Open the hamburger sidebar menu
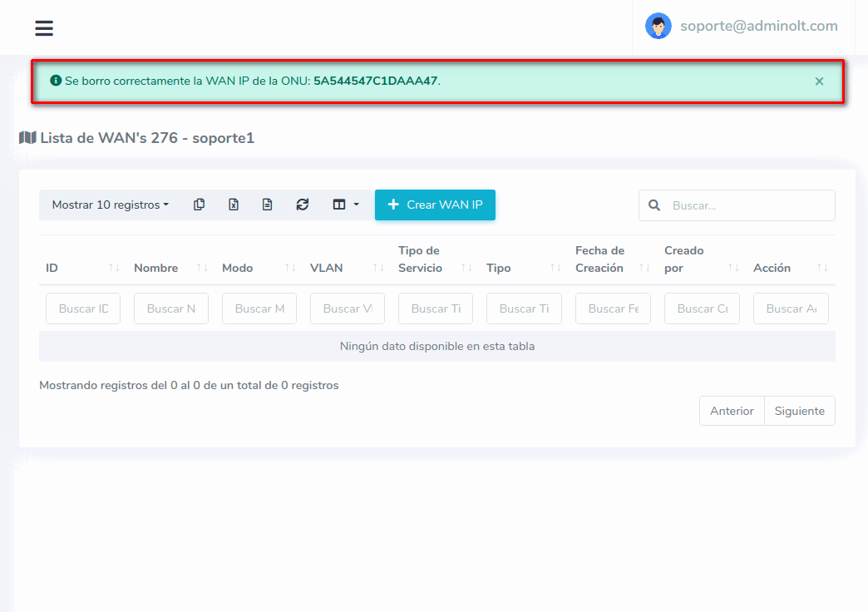 (x=44, y=28)
